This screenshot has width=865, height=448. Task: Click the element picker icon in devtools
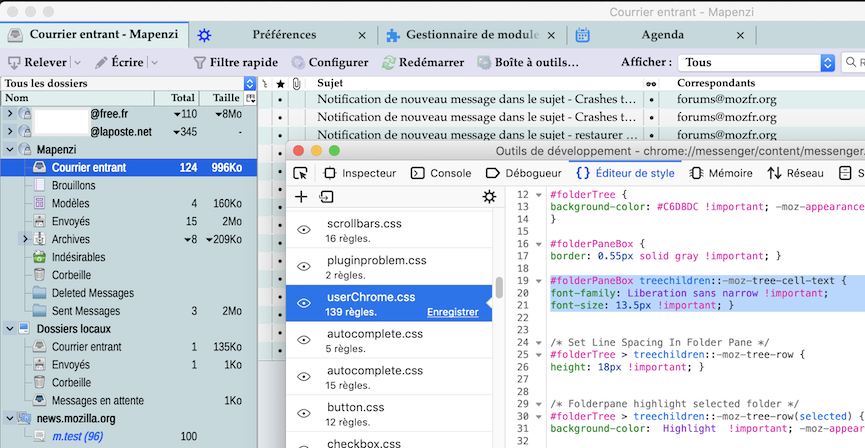point(301,173)
